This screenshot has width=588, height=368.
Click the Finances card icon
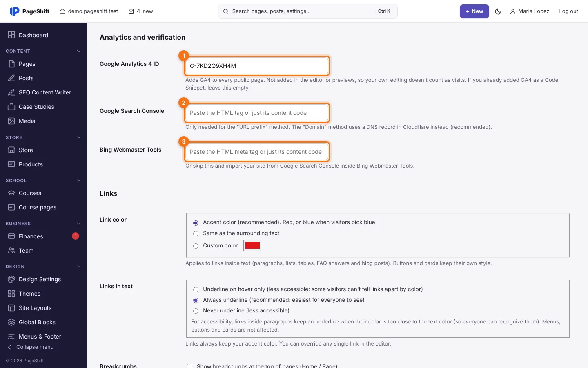(11, 236)
